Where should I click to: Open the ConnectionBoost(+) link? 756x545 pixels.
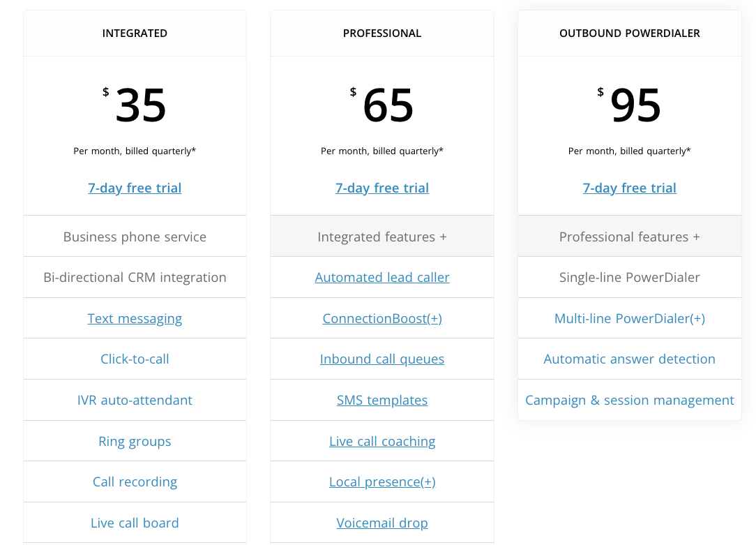382,318
